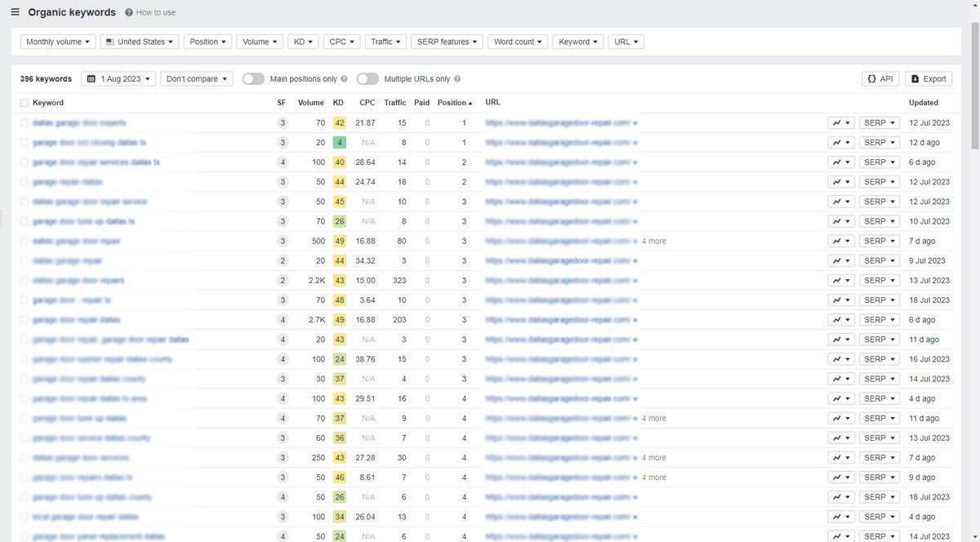
Task: Open the KD filter dropdown
Action: [302, 41]
